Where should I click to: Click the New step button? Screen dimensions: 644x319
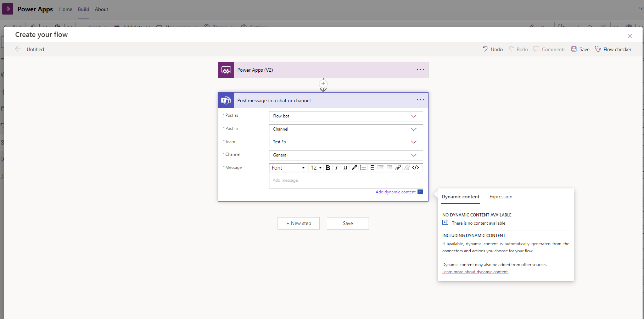pos(298,223)
